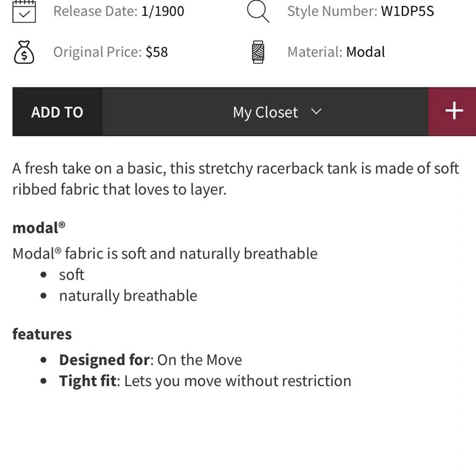Screen dimensions: 476x476
Task: Click the magnifying glass style number icon
Action: (258, 11)
